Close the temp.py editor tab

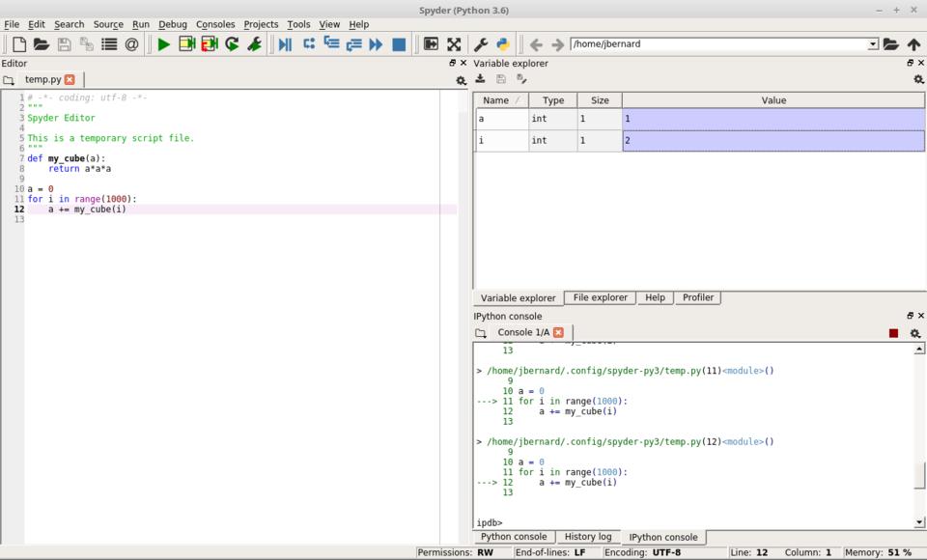pos(70,79)
